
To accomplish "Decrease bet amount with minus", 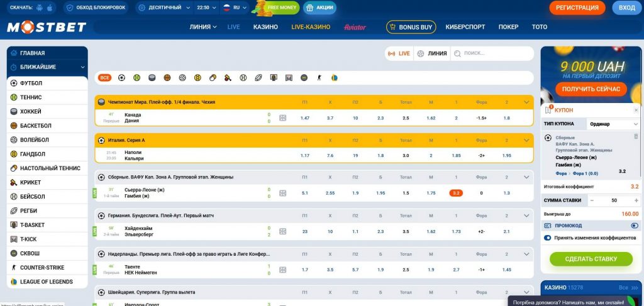I will 592,200.
